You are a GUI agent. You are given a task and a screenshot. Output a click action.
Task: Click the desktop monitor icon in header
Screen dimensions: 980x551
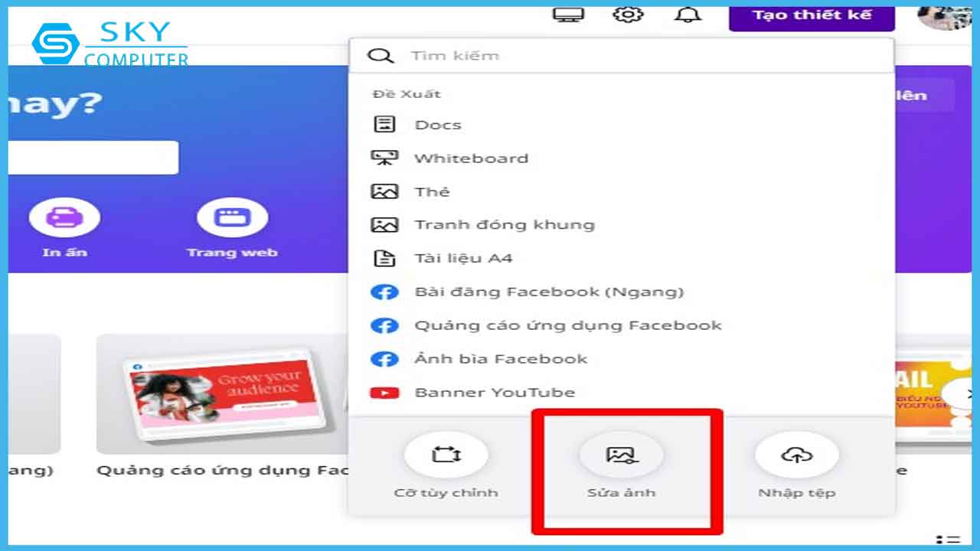click(568, 15)
